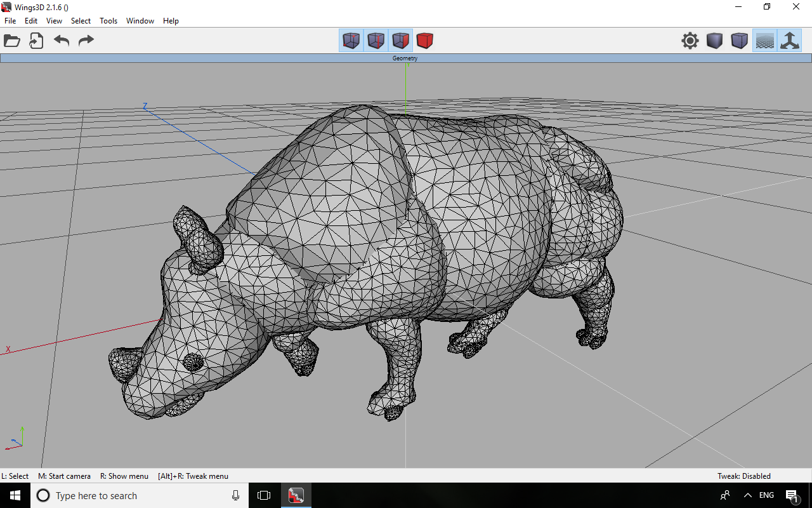Open the Select menu
The height and width of the screenshot is (508, 812).
[x=81, y=20]
